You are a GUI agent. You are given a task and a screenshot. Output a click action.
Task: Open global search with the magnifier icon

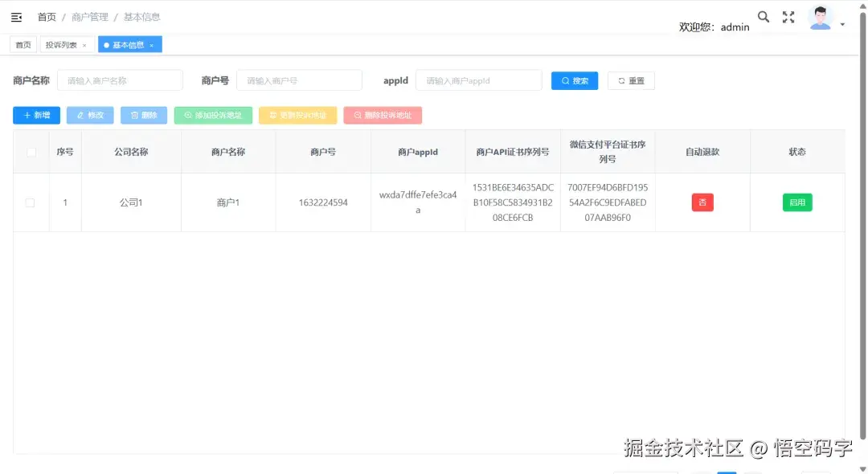pyautogui.click(x=763, y=16)
